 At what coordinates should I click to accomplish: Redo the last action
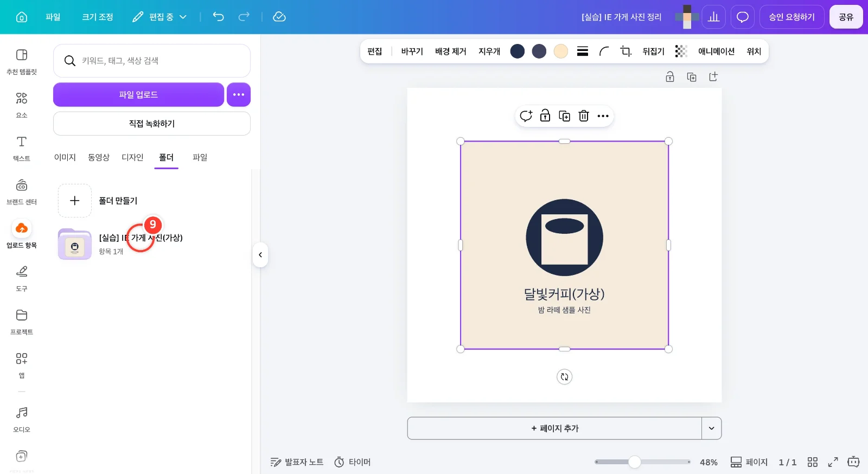pyautogui.click(x=244, y=17)
